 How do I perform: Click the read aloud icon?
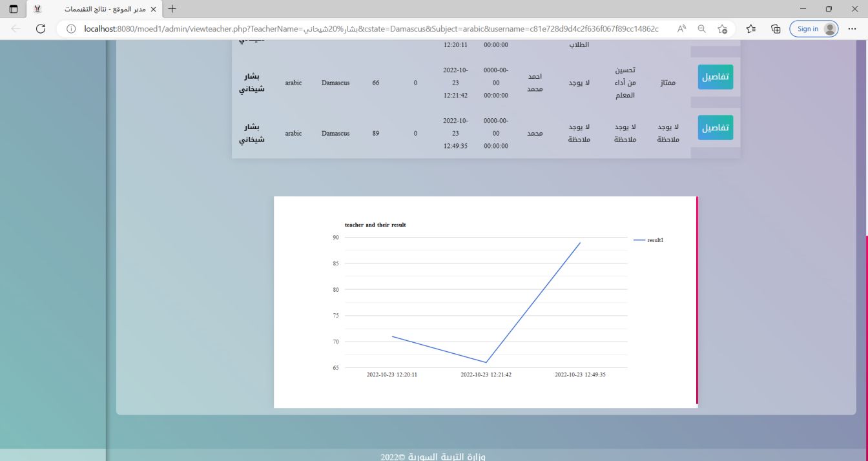point(681,29)
